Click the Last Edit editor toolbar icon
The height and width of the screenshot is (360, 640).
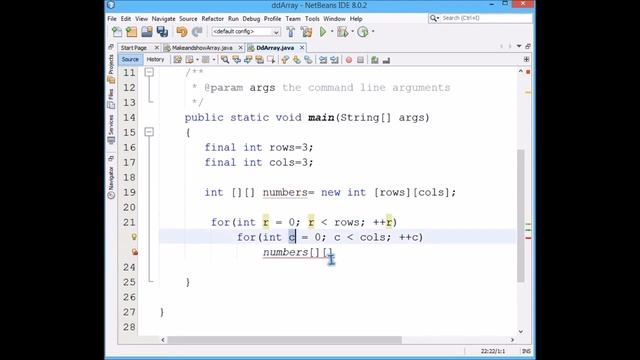pos(178,60)
